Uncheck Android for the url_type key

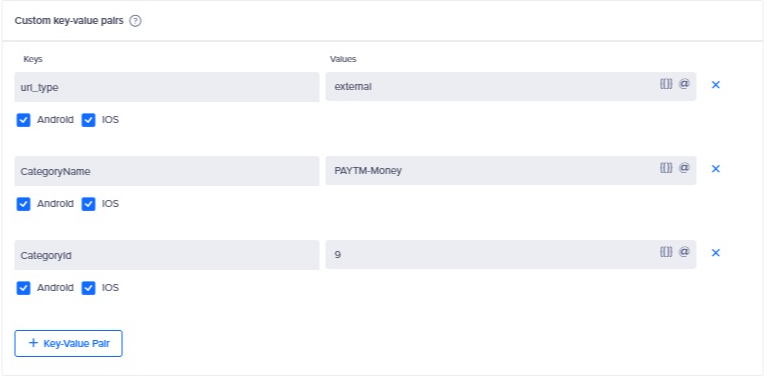24,120
